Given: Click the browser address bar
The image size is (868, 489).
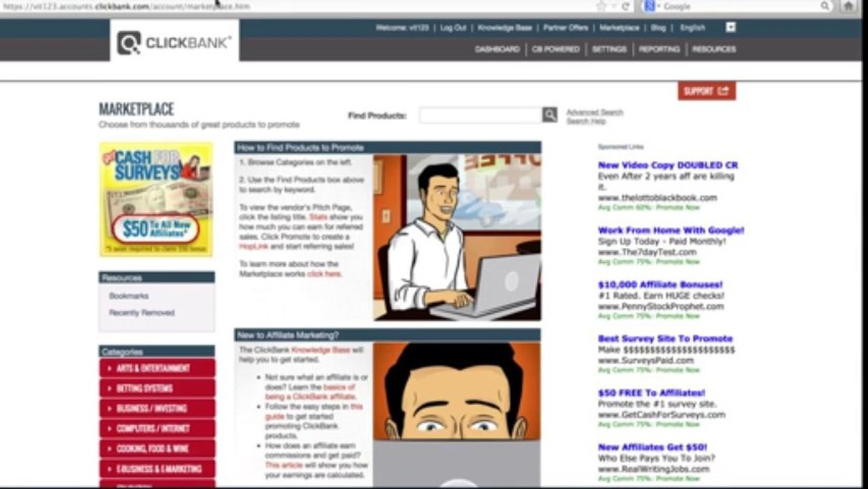Looking at the screenshot, I should [x=295, y=6].
